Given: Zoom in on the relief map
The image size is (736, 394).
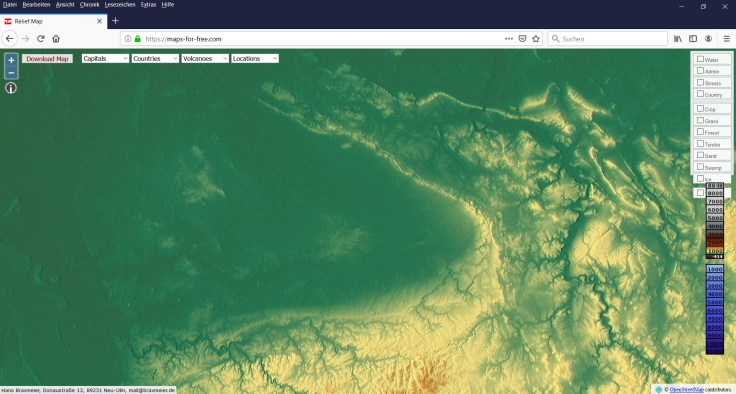Looking at the screenshot, I should (11, 60).
